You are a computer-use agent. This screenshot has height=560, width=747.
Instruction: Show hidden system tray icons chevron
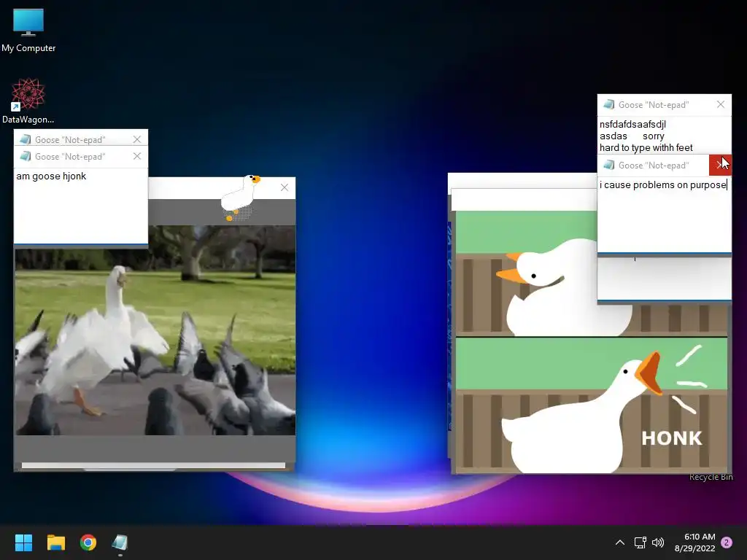[x=620, y=542]
